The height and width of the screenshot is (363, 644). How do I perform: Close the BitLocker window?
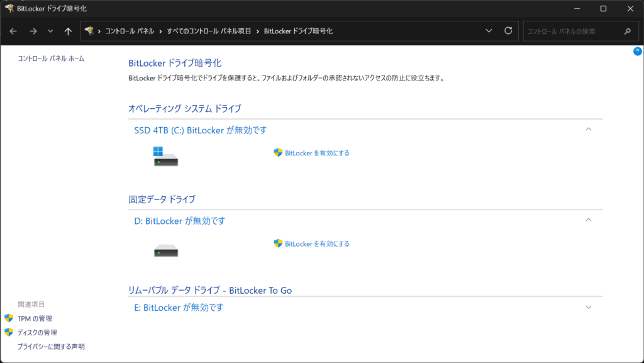630,9
